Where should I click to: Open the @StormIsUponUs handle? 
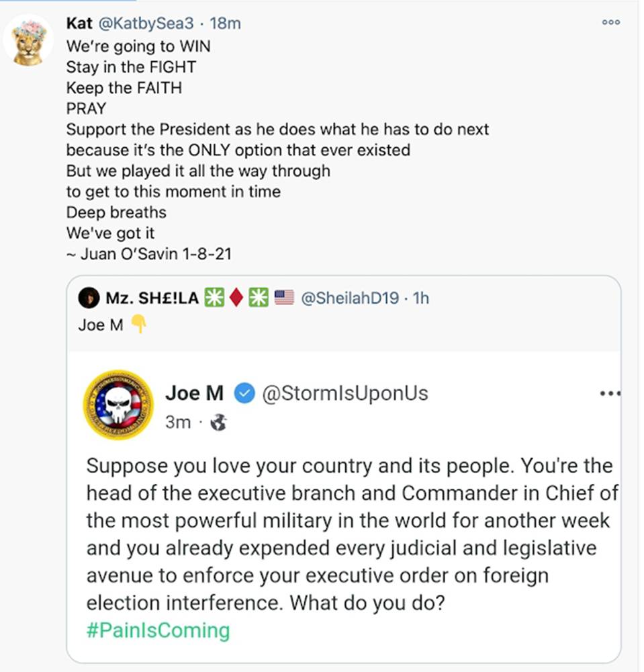(344, 393)
